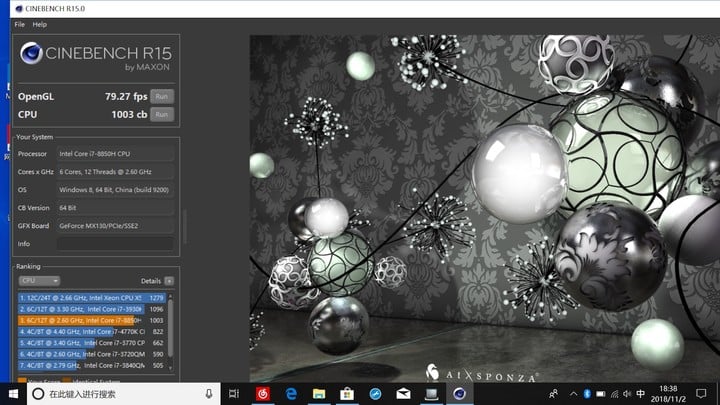Click the Info text field
The image size is (720, 405).
coord(113,243)
